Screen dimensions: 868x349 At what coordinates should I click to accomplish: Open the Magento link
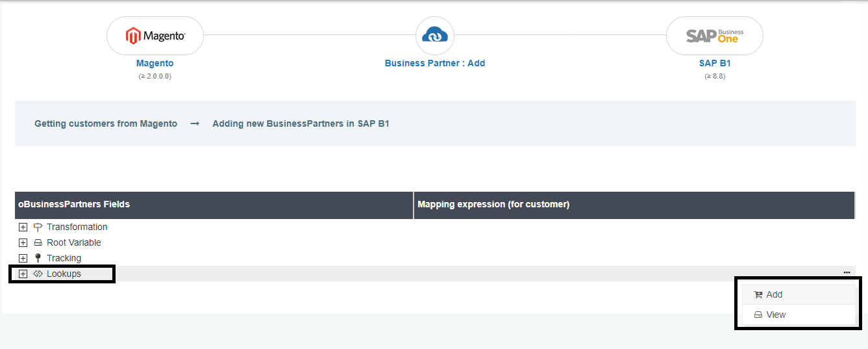click(x=155, y=63)
